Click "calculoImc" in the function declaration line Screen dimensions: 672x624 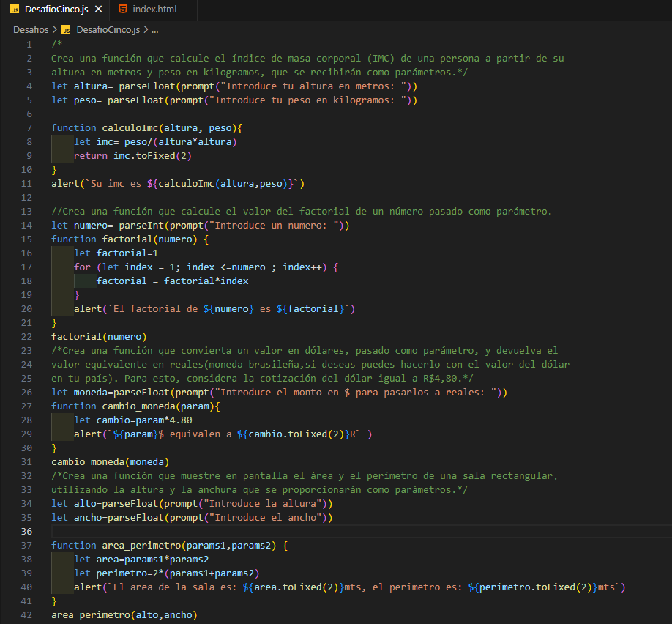pos(130,127)
